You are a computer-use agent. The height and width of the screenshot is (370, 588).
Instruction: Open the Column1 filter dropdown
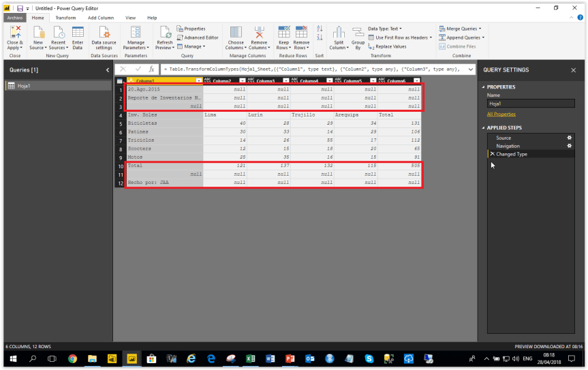pyautogui.click(x=198, y=80)
